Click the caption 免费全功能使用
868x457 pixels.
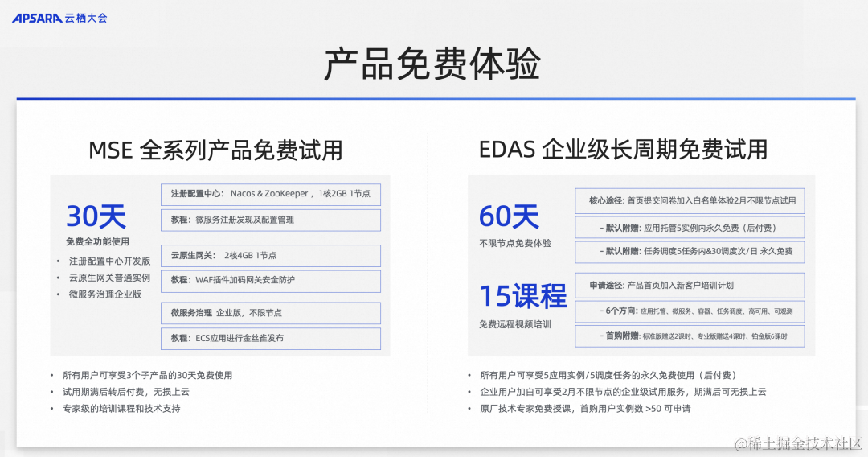click(97, 241)
